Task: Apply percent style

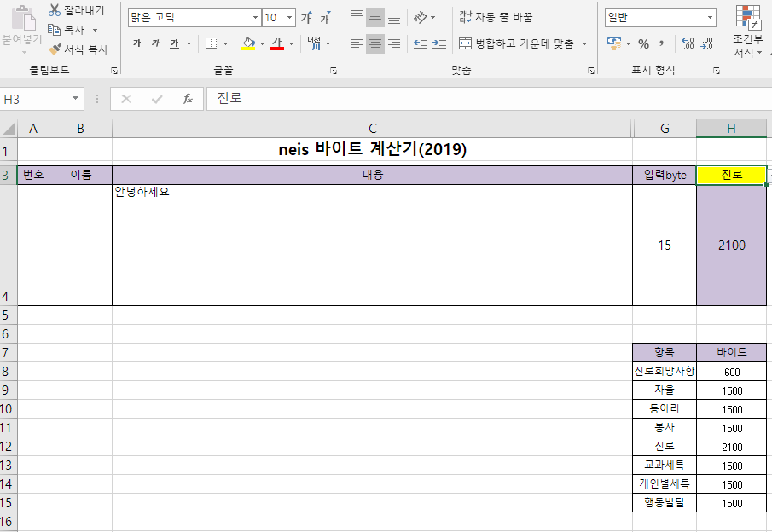Action: click(643, 43)
